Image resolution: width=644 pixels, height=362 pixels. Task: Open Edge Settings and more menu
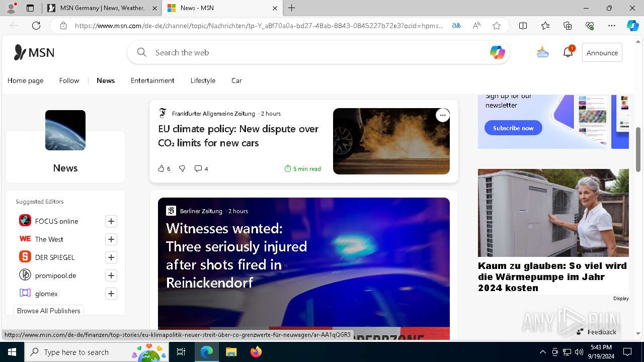[612, 26]
